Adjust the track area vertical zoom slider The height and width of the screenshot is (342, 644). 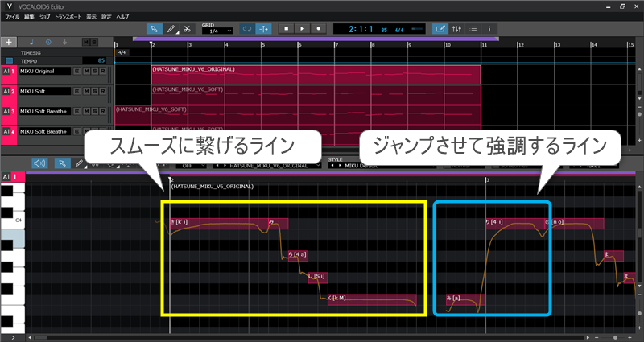pos(639,113)
